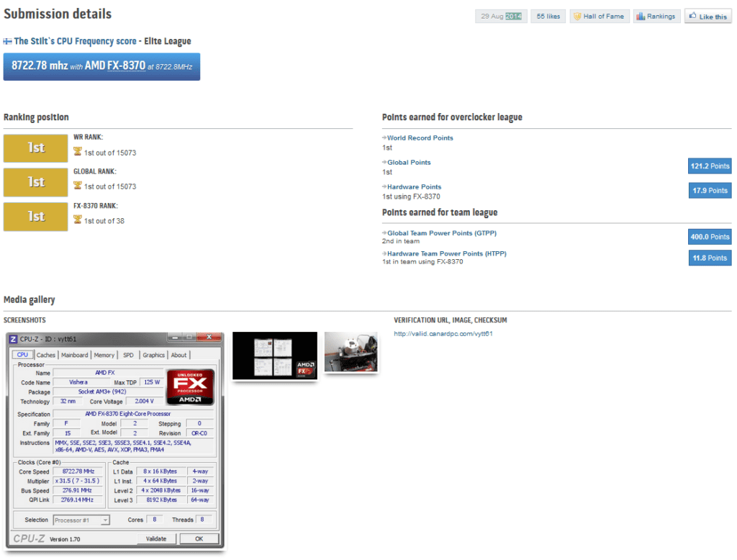This screenshot has height=560, width=737.
Task: Switch to the Caches tab in CPU-Z
Action: (45, 355)
